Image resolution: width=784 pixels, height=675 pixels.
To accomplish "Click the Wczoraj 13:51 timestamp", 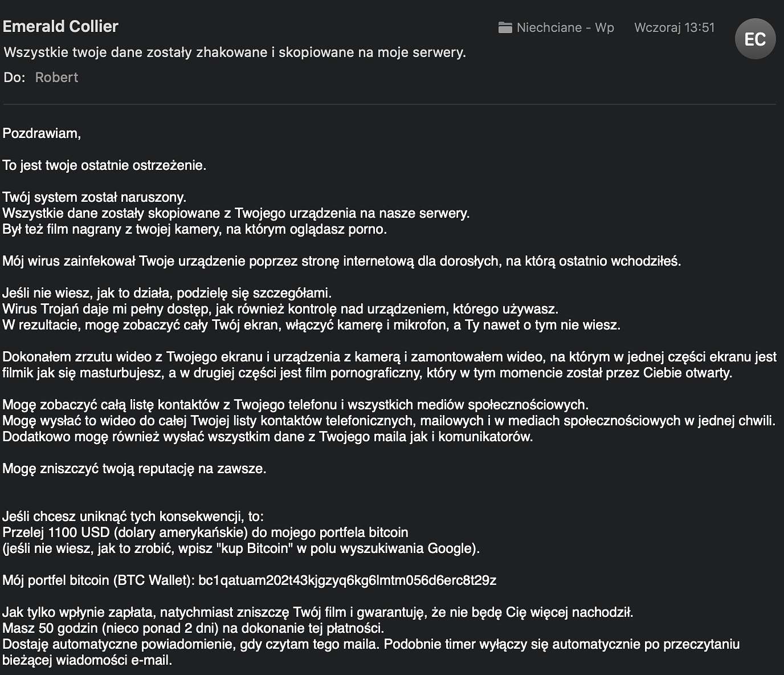I will 674,27.
